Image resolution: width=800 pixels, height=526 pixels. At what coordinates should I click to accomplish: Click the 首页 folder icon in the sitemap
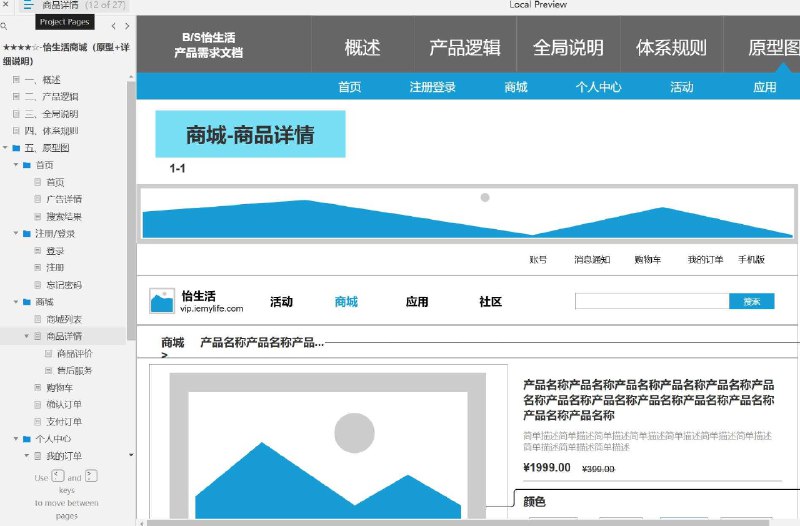pos(27,165)
